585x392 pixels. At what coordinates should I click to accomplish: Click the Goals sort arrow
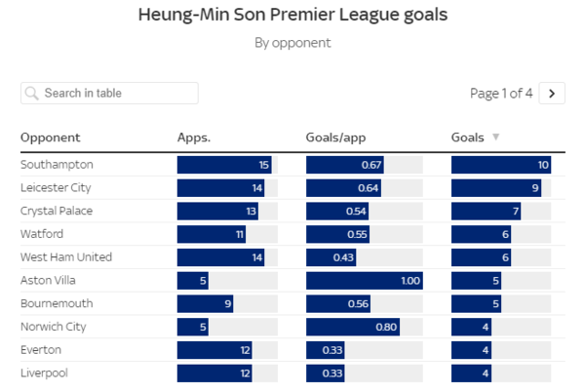click(x=495, y=137)
